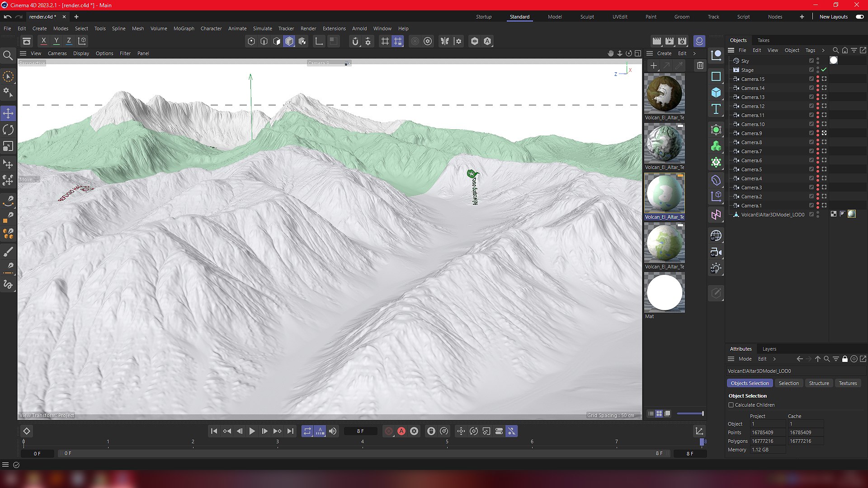Screen dimensions: 868x488
Task: Add a Cube primitive object
Action: pos(716,93)
